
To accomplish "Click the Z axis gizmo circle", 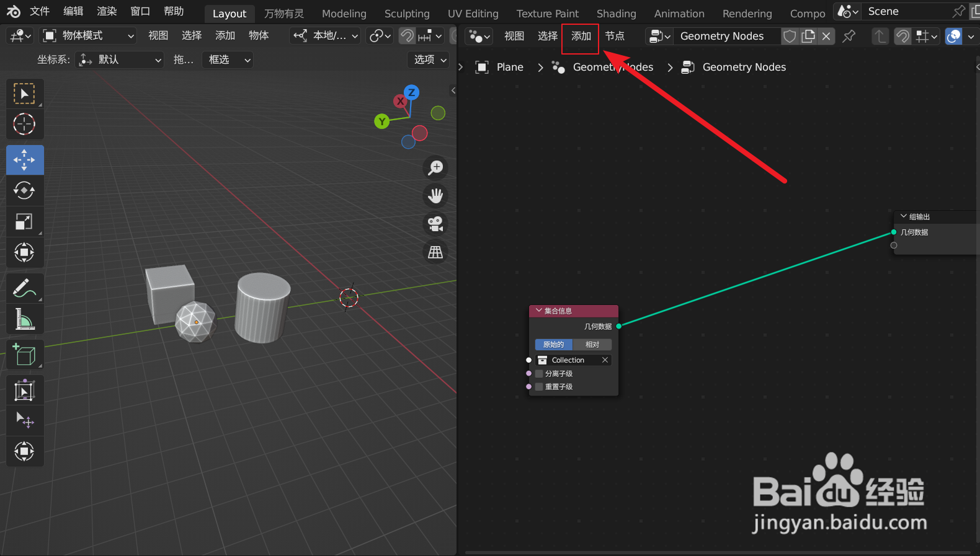I will click(x=412, y=92).
